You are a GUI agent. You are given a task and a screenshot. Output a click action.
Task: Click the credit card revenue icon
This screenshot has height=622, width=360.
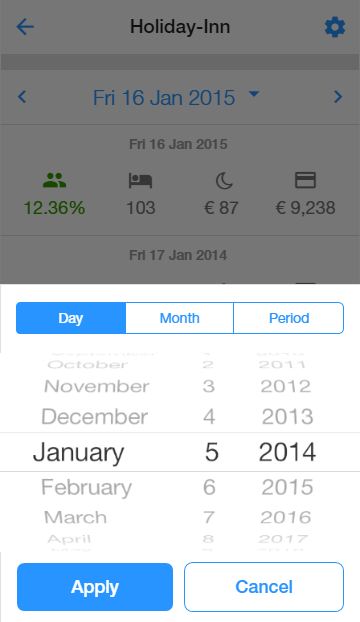click(305, 180)
